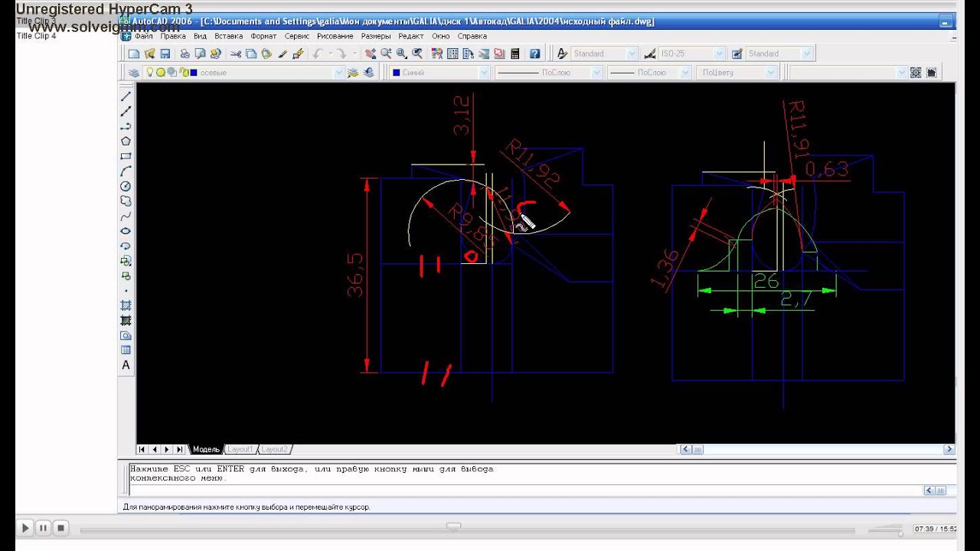
Task: Select the Polygon tool
Action: pos(126,141)
